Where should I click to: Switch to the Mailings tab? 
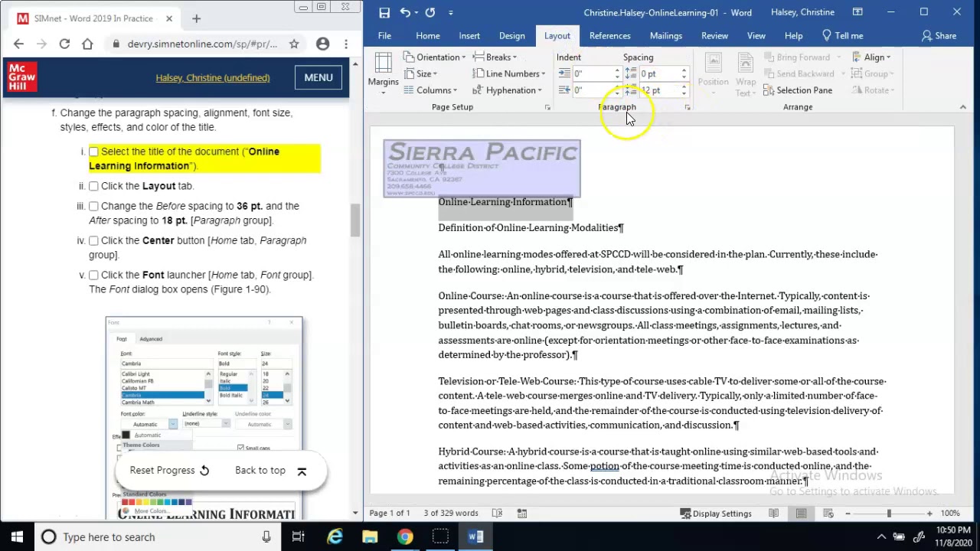[x=666, y=36]
